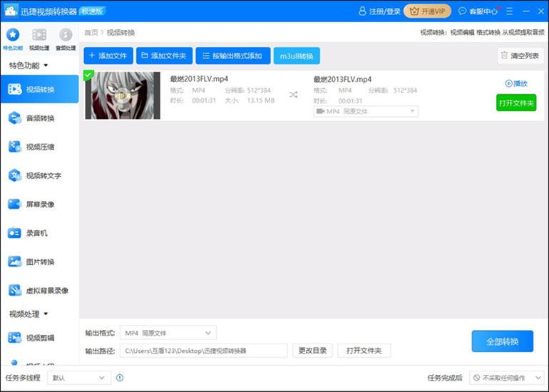Collapse the 特色功能 section header
The height and width of the screenshot is (392, 549).
coord(29,66)
